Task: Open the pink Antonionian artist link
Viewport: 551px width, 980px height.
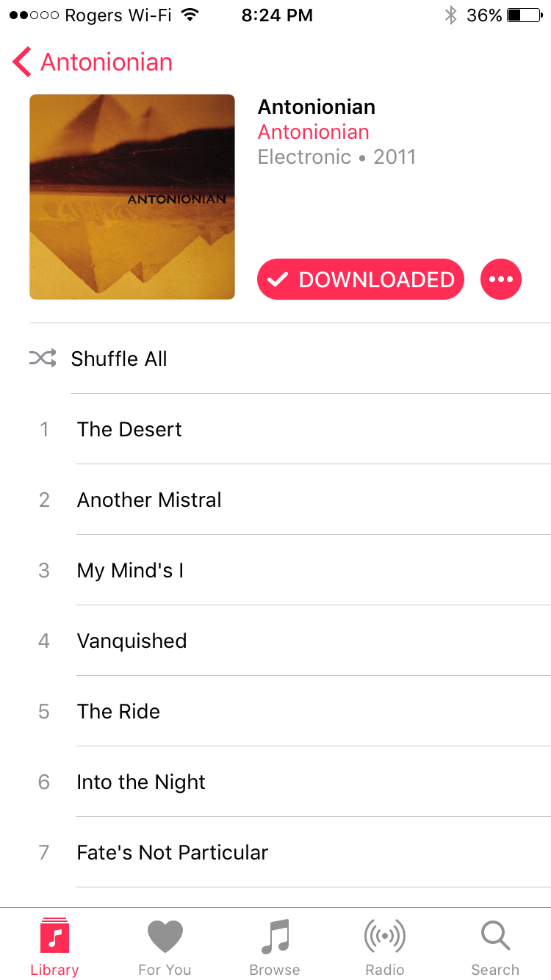Action: coord(314,132)
